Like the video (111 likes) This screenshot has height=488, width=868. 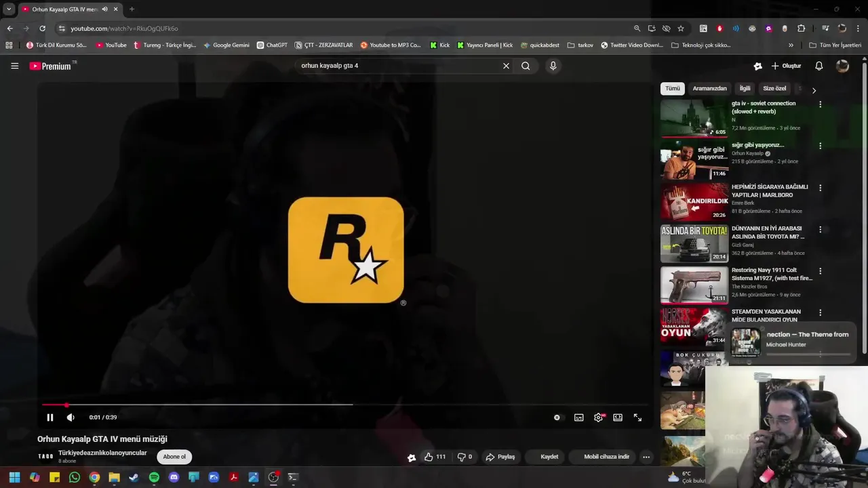pyautogui.click(x=435, y=457)
